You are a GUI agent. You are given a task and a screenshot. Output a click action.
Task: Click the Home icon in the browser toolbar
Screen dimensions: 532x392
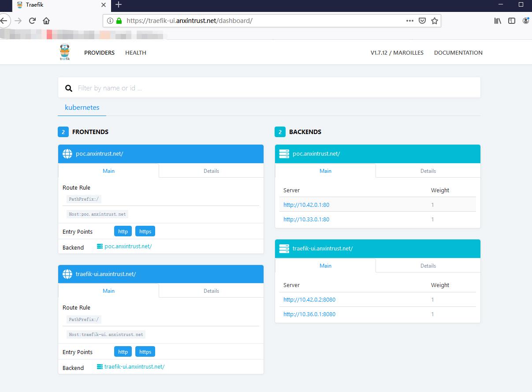(47, 20)
